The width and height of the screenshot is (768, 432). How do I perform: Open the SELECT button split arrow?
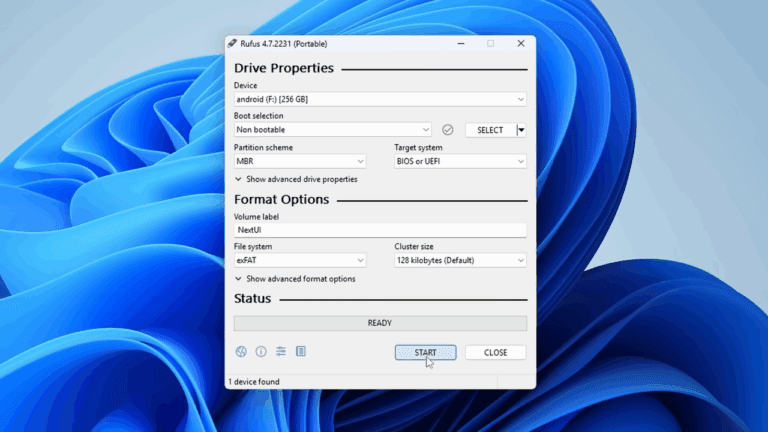(521, 130)
